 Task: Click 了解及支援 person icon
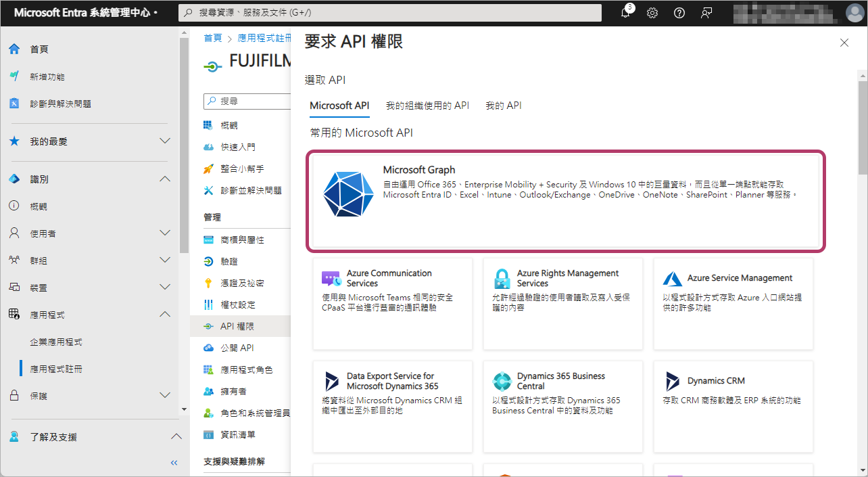[14, 437]
